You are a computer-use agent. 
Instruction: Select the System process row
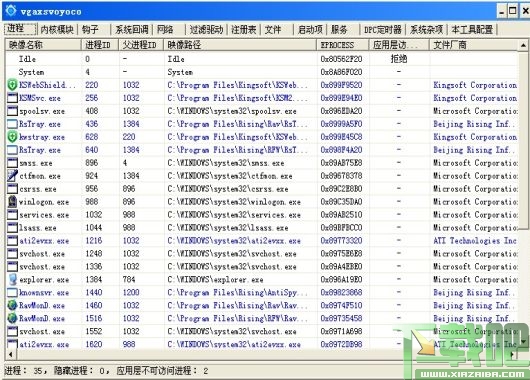(x=261, y=72)
